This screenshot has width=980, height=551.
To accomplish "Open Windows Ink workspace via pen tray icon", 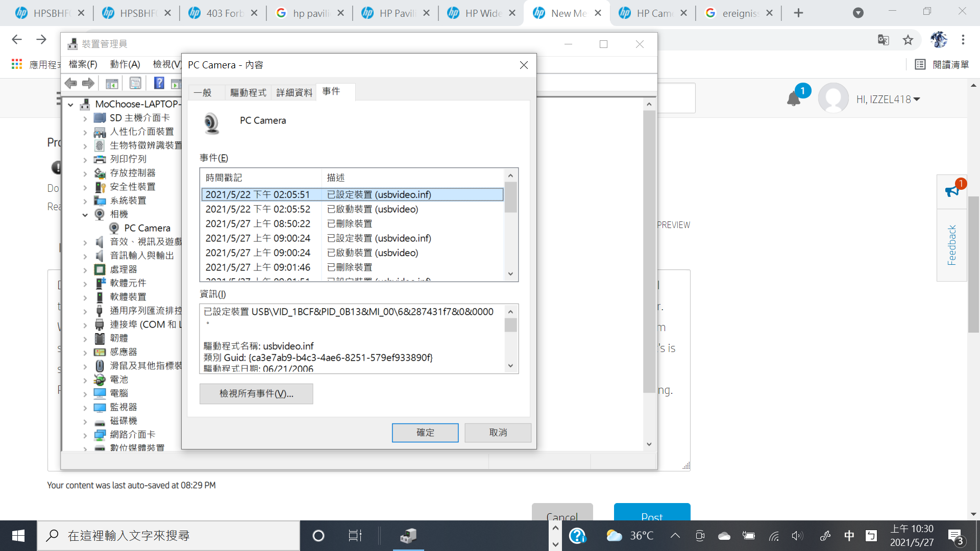I will click(826, 536).
